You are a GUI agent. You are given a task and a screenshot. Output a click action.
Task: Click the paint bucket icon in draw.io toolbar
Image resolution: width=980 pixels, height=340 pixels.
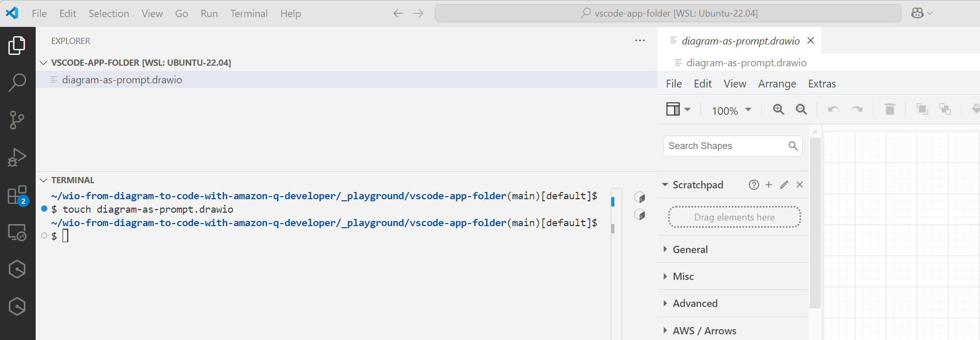pos(975,109)
